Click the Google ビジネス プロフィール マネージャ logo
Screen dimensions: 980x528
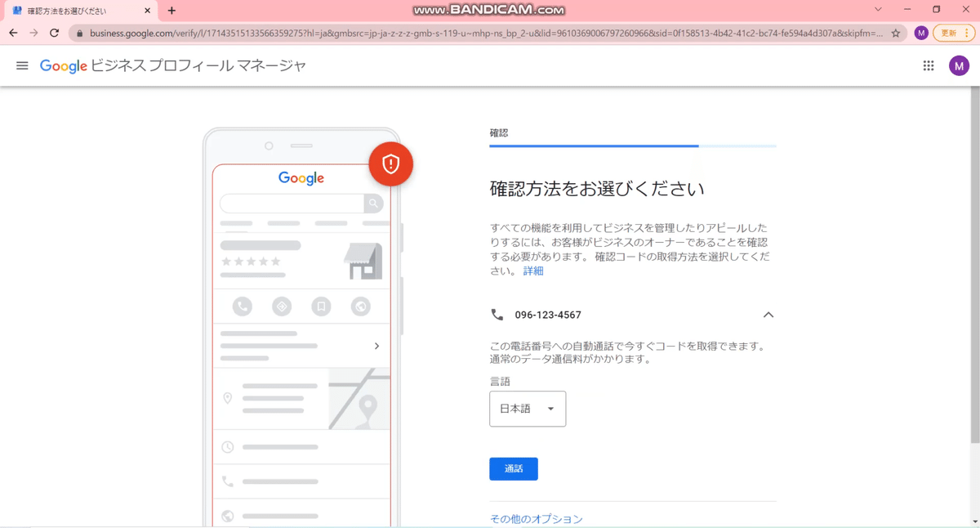pos(173,65)
